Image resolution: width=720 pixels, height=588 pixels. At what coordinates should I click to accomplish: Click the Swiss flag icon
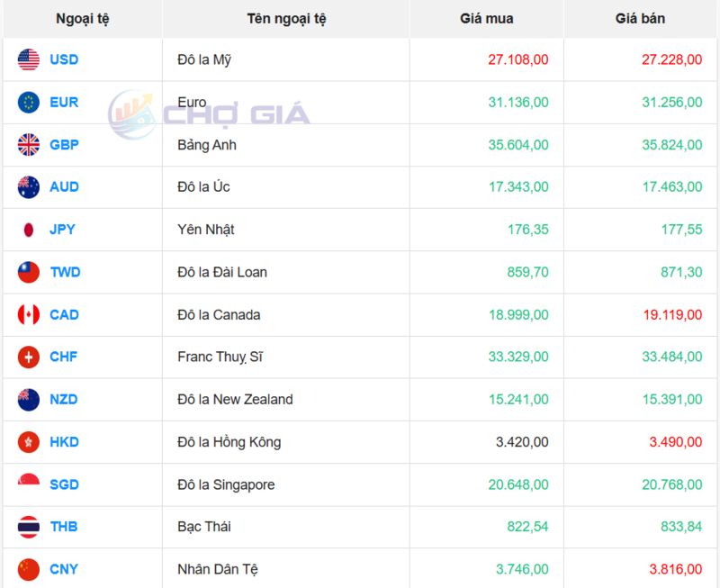point(29,357)
